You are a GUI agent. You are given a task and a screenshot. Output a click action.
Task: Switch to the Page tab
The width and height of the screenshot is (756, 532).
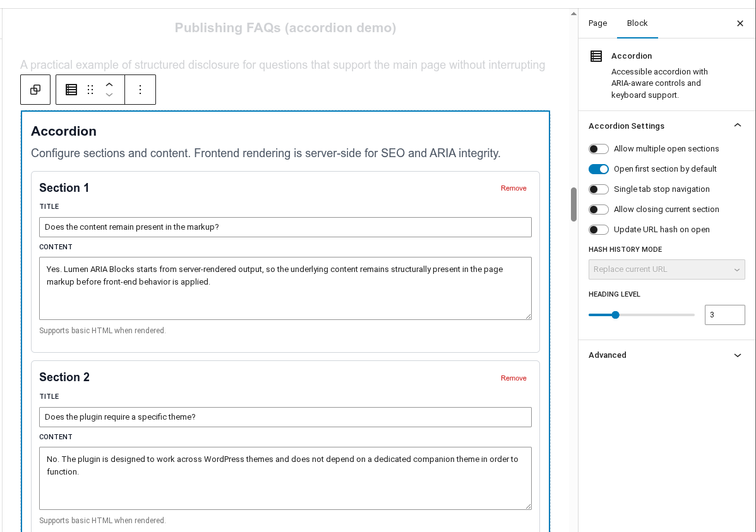(x=597, y=23)
